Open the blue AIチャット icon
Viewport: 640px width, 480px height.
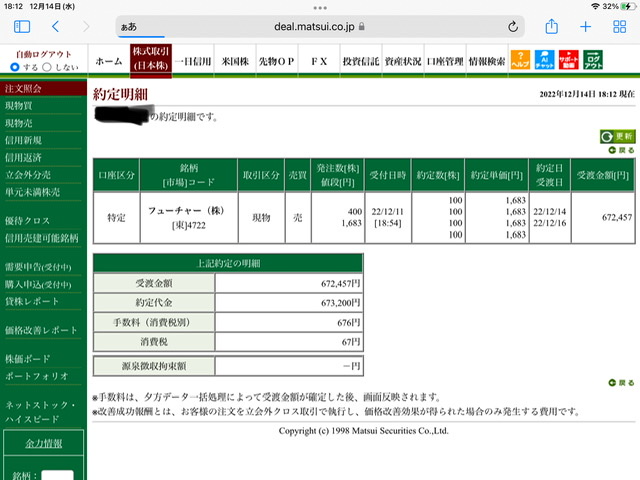click(x=544, y=60)
